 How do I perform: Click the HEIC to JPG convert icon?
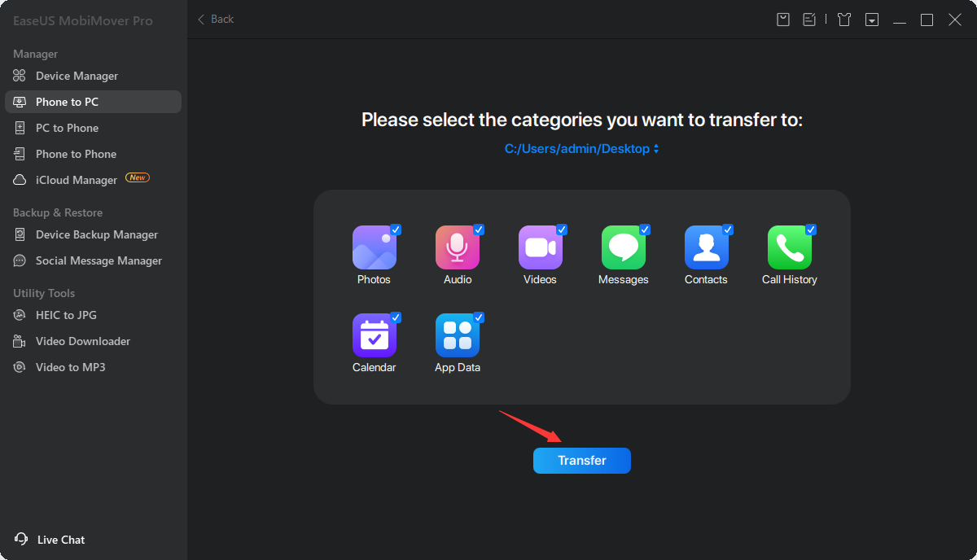(x=20, y=315)
